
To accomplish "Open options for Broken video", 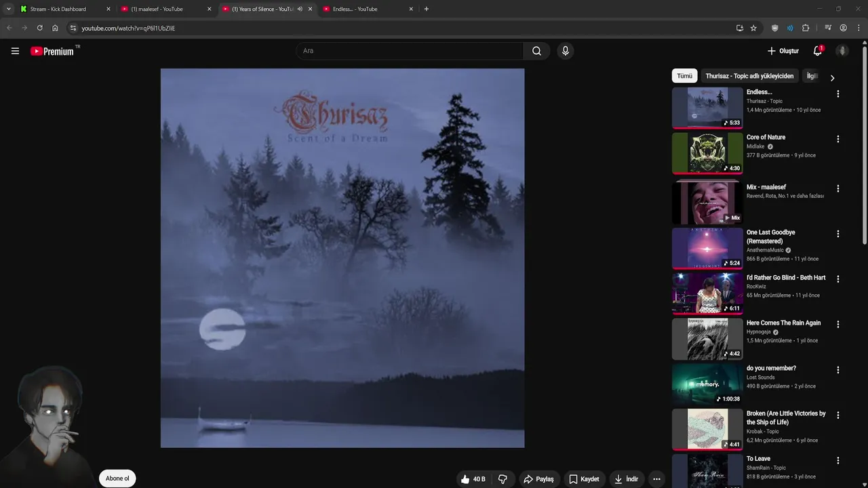I will [x=838, y=415].
